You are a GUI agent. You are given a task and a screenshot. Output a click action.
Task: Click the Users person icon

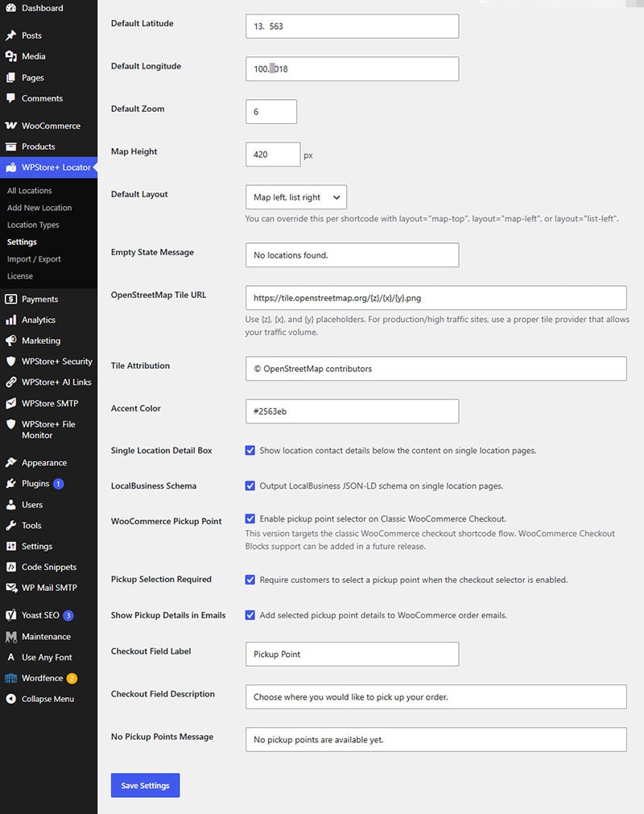click(11, 505)
